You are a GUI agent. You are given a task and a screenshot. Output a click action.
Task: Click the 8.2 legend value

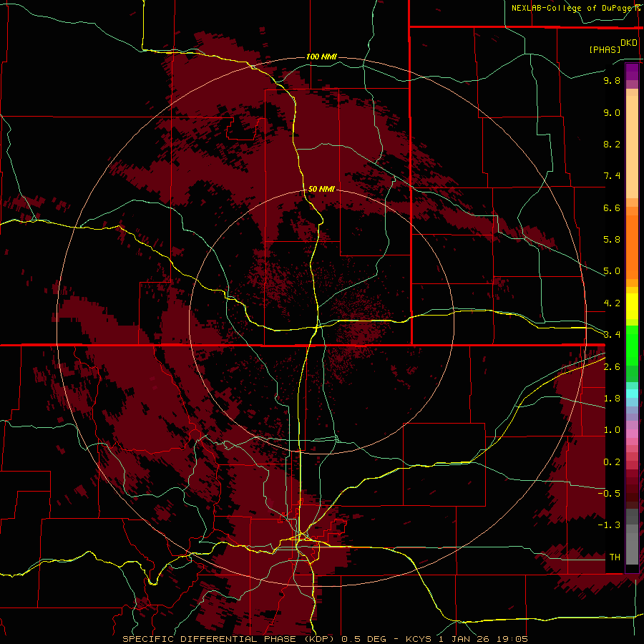click(x=612, y=144)
